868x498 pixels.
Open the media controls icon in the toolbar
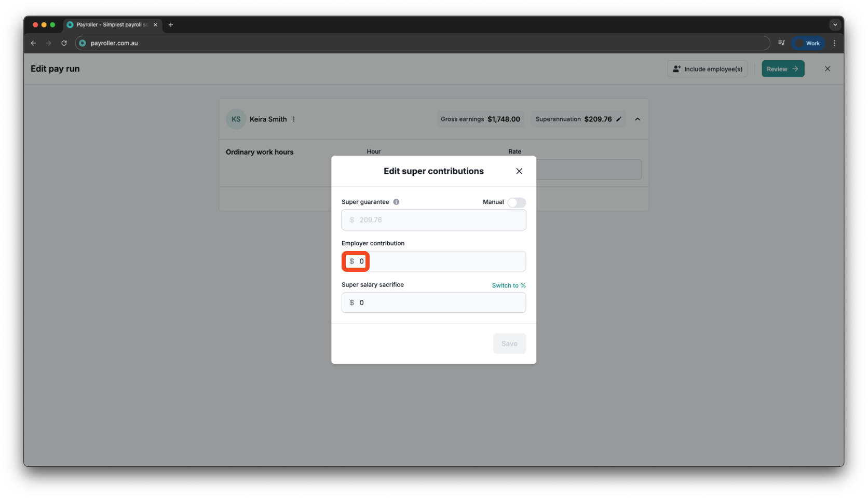click(x=781, y=43)
